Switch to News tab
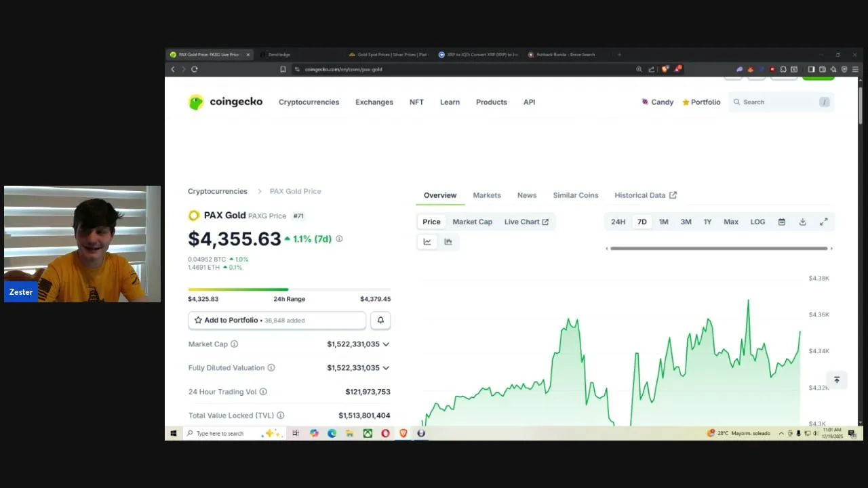This screenshot has width=868, height=488. pyautogui.click(x=527, y=195)
